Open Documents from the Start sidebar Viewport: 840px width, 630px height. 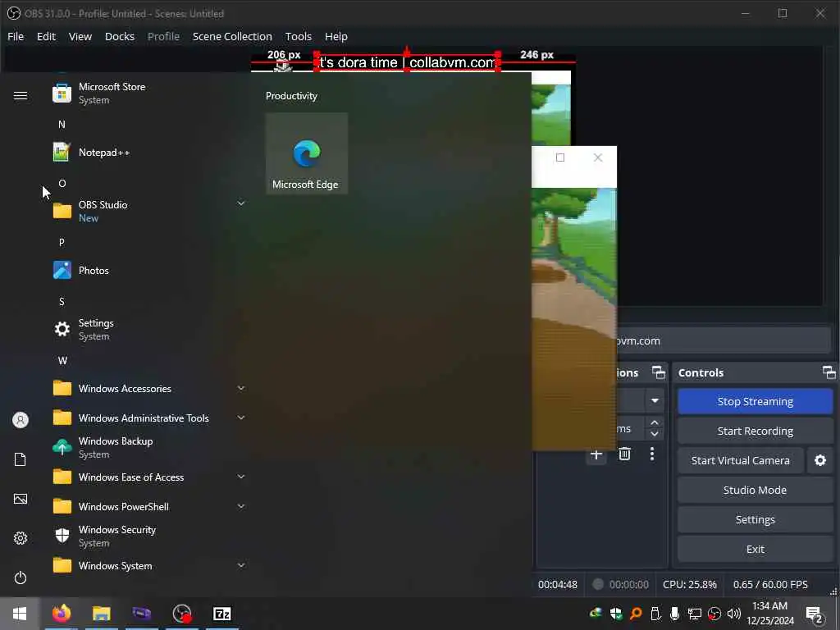pyautogui.click(x=21, y=459)
